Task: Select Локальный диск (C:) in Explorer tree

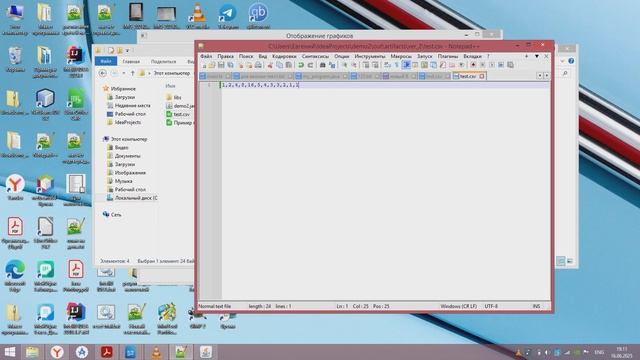Action: (132, 198)
